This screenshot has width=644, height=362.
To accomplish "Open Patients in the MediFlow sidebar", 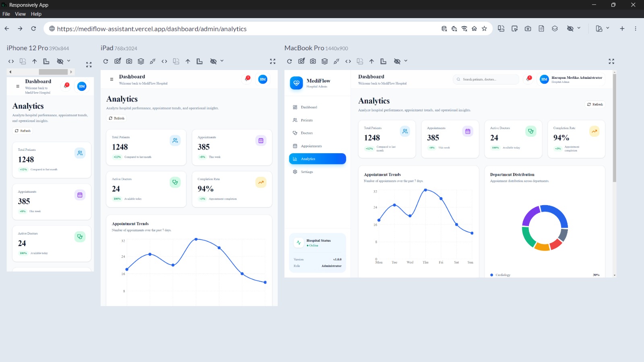I will (318, 120).
